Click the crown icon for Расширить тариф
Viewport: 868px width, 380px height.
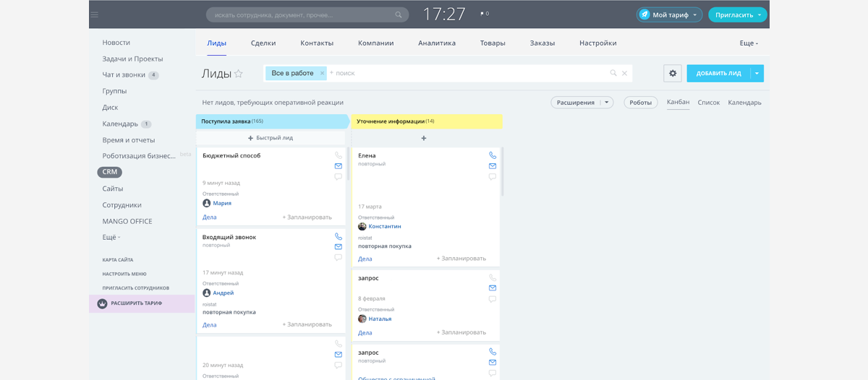pyautogui.click(x=102, y=303)
